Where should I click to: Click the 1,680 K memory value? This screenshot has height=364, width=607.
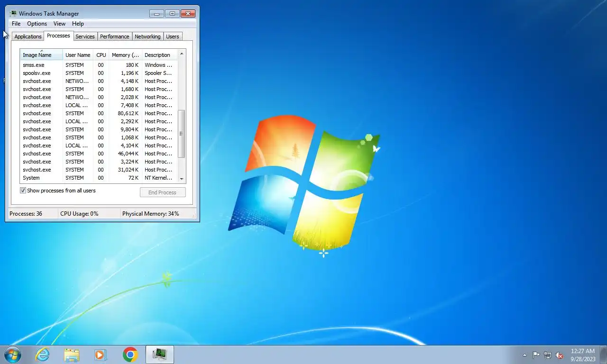129,89
